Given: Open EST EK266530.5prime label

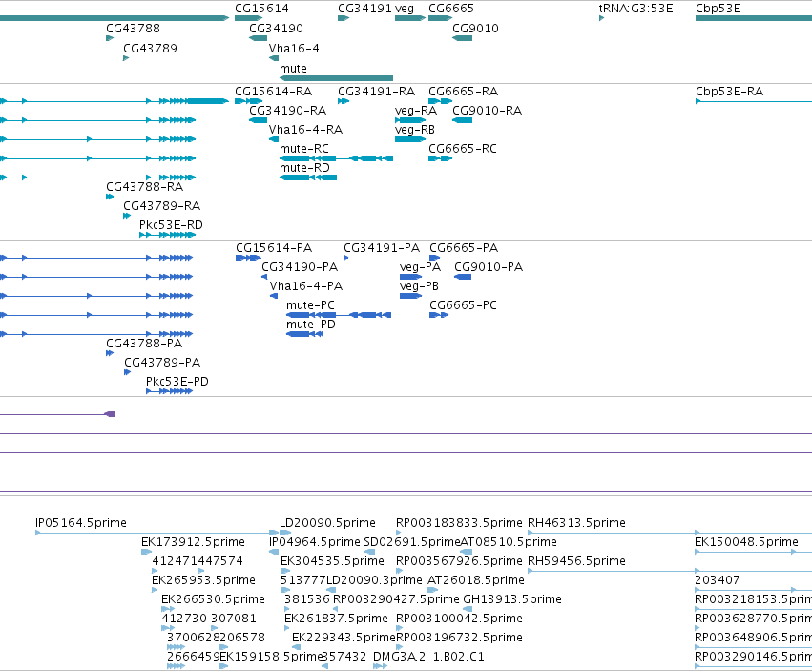Looking at the screenshot, I should [x=213, y=599].
